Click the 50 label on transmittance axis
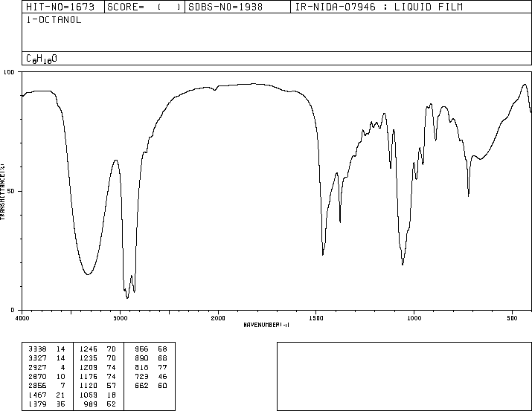The height and width of the screenshot is (411, 532). 11,191
